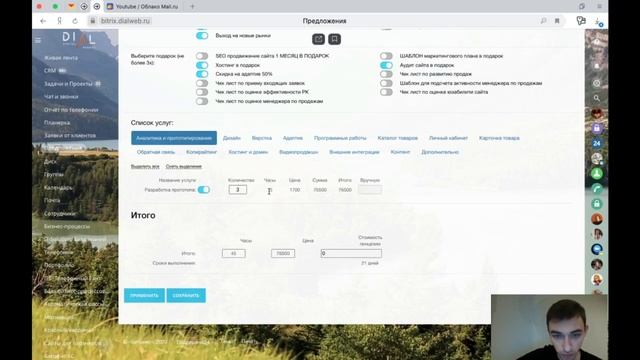Open the 'Хостинг и домен' tab
Image resolution: width=640 pixels, height=360 pixels.
[x=248, y=152]
